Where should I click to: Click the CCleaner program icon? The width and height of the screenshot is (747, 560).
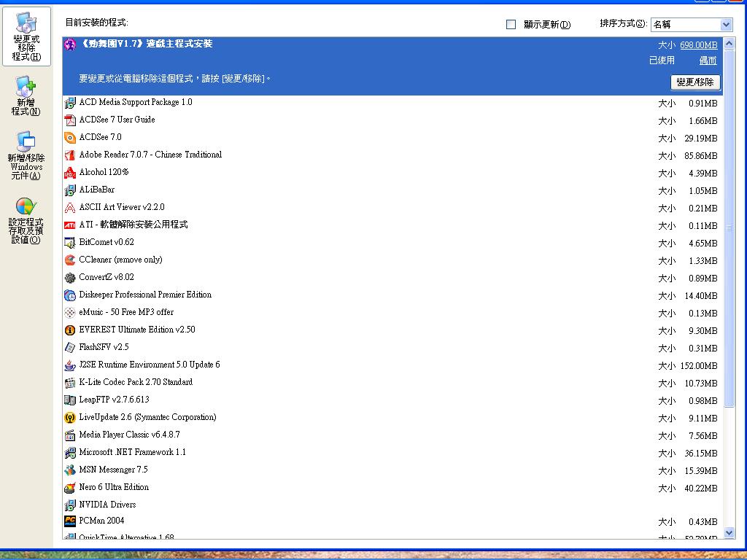[70, 260]
